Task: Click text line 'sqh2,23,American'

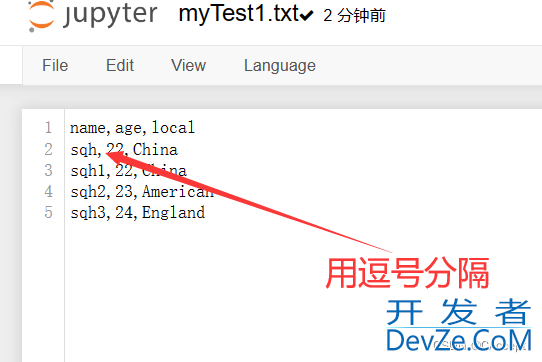Action: (x=142, y=192)
